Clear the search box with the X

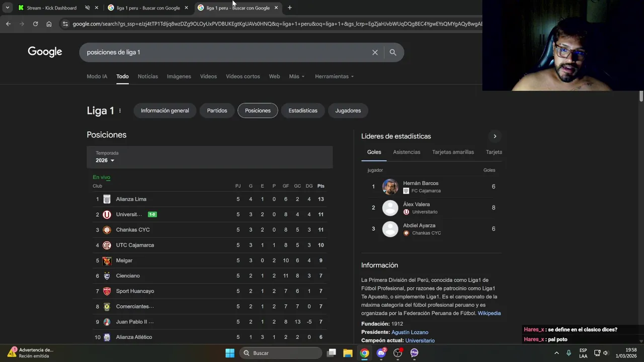(x=375, y=52)
